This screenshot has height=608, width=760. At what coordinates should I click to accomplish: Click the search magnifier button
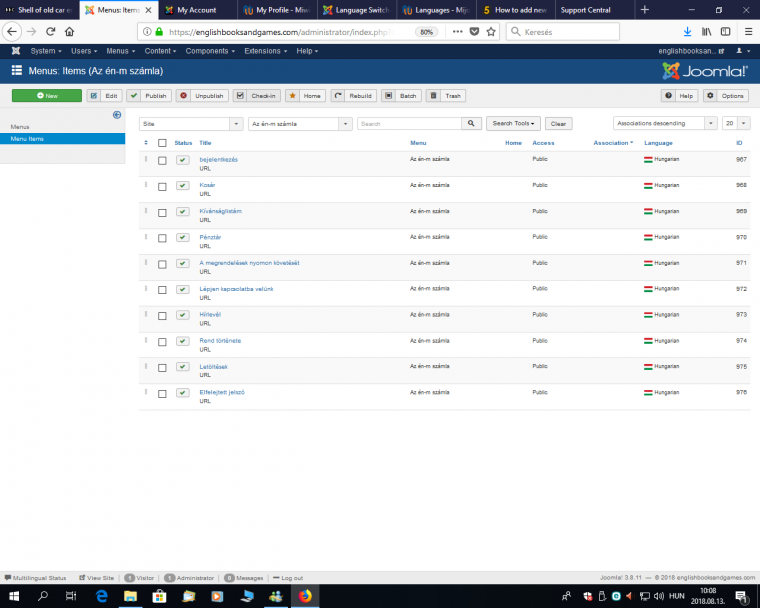(x=471, y=124)
